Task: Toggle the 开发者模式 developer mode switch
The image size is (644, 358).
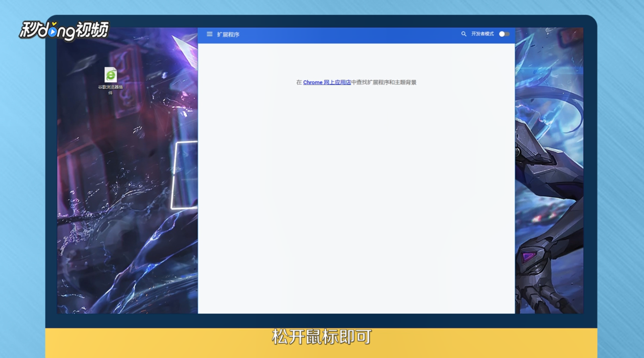Action: [x=504, y=34]
